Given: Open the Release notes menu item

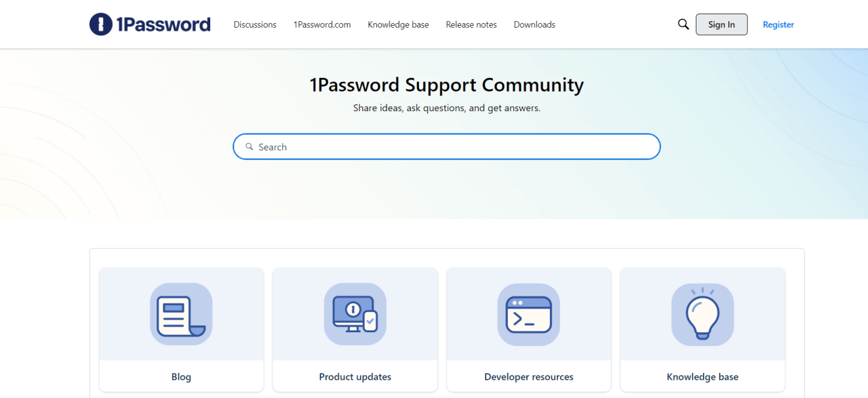Looking at the screenshot, I should [471, 24].
